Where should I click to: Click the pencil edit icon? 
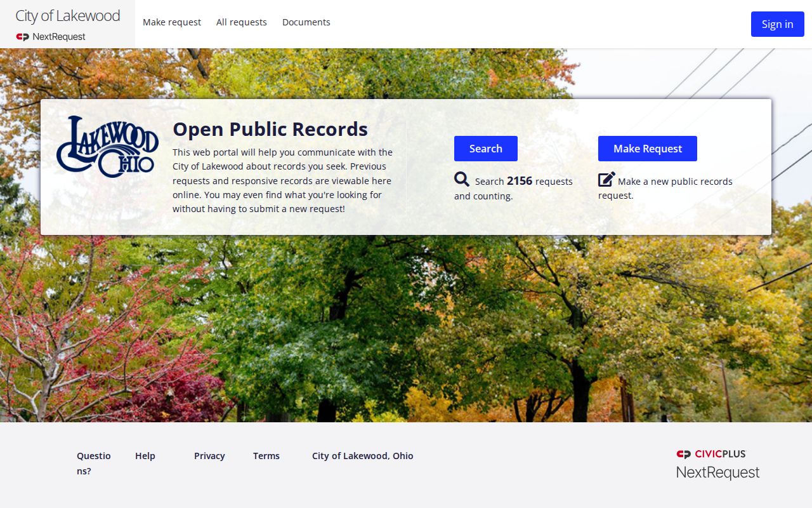point(606,179)
